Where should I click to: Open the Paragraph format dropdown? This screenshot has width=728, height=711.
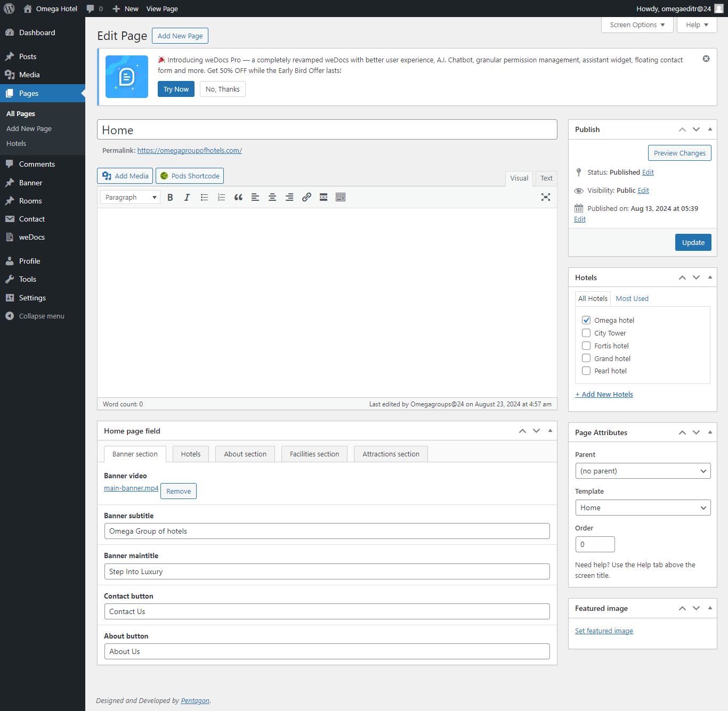click(x=130, y=198)
